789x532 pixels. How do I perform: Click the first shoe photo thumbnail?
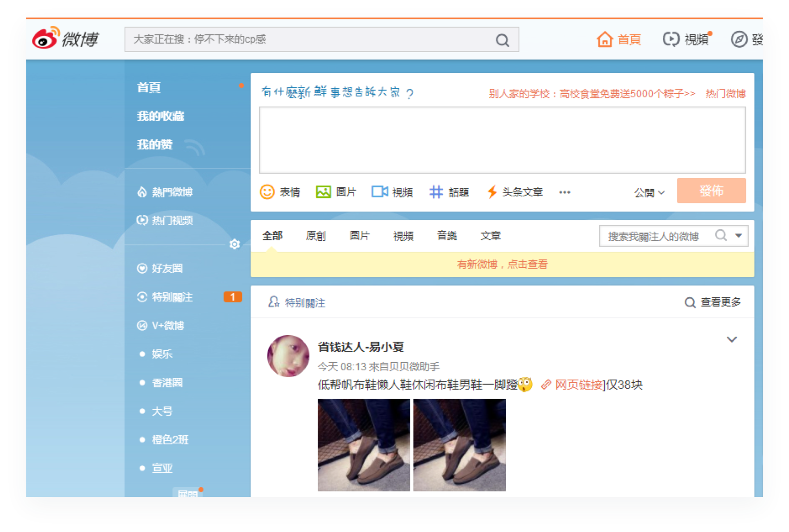364,445
